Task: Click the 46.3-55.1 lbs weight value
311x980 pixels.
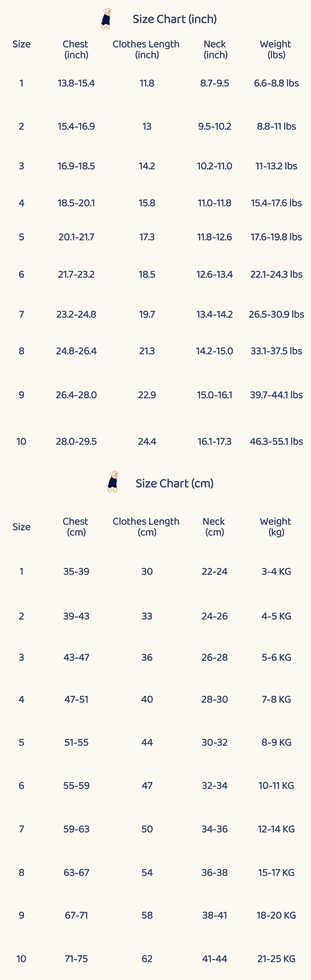Action: point(276,441)
